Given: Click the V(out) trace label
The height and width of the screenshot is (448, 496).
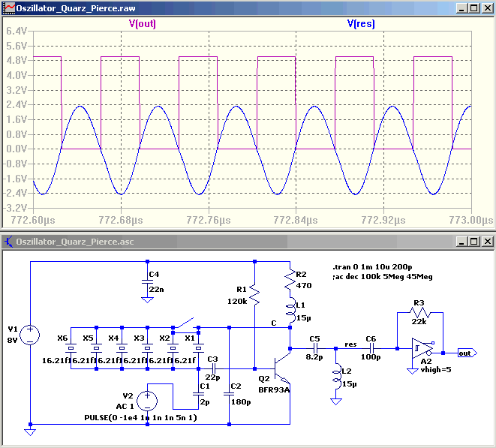Looking at the screenshot, I should pyautogui.click(x=143, y=24).
